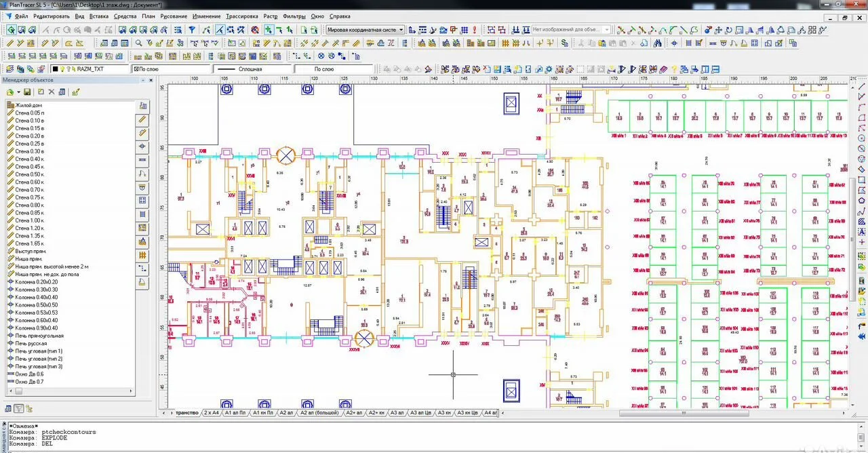Image resolution: width=868 pixels, height=453 pixels.
Task: Toggle the light bulb of layer RAZM_TXT
Action: point(62,69)
